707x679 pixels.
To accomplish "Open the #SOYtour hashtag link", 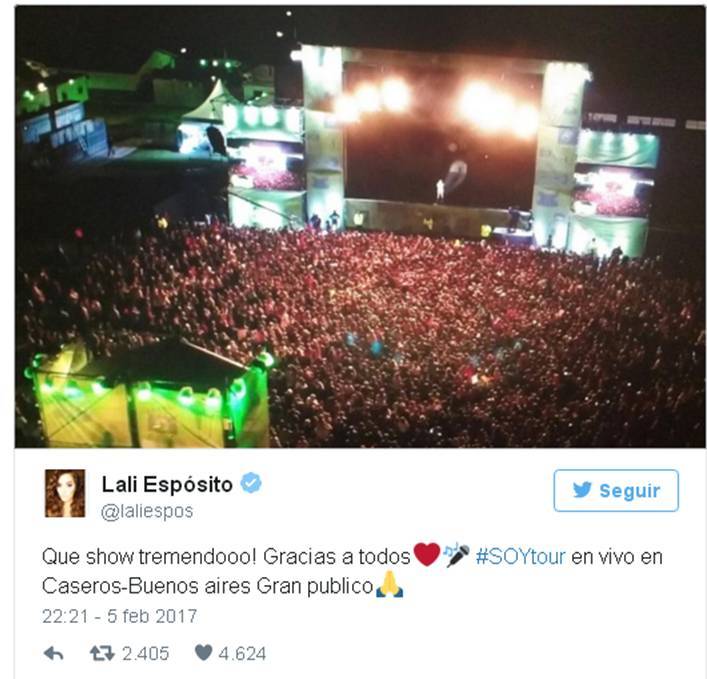I will 520,557.
